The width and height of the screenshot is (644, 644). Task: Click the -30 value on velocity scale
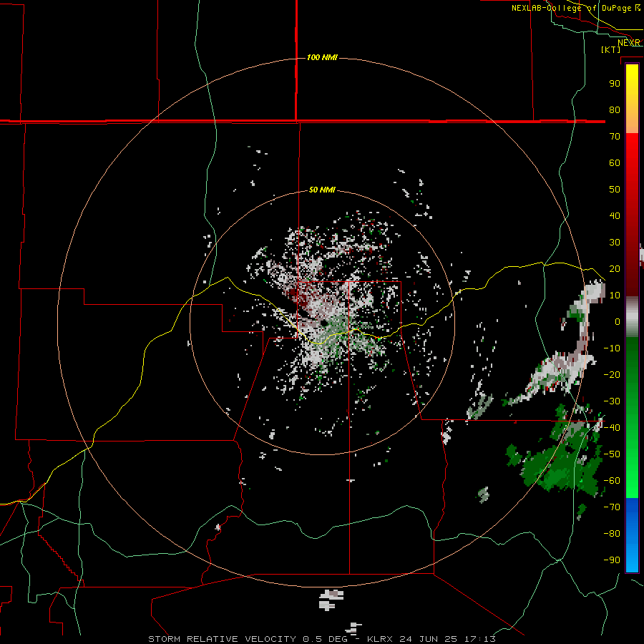point(612,401)
